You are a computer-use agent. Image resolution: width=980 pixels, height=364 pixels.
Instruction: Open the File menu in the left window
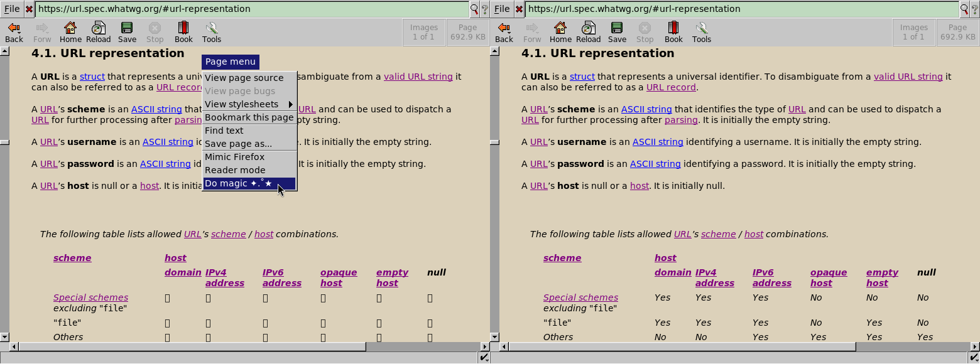click(x=12, y=9)
